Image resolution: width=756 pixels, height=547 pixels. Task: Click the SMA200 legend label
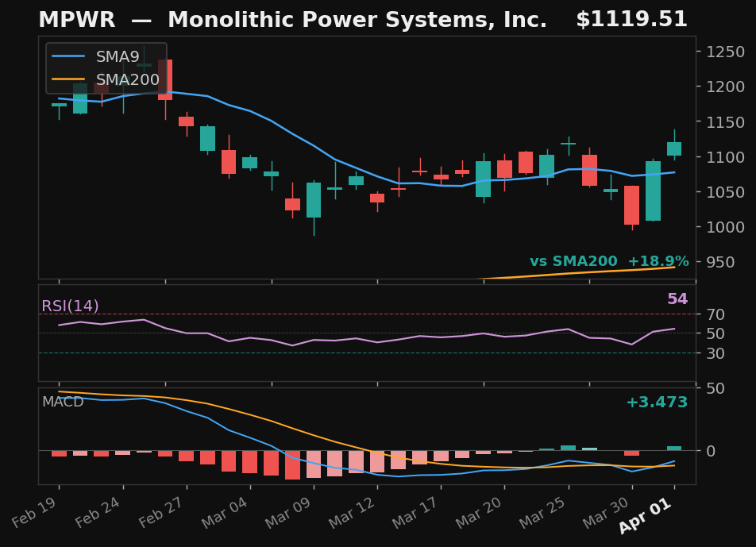128,79
